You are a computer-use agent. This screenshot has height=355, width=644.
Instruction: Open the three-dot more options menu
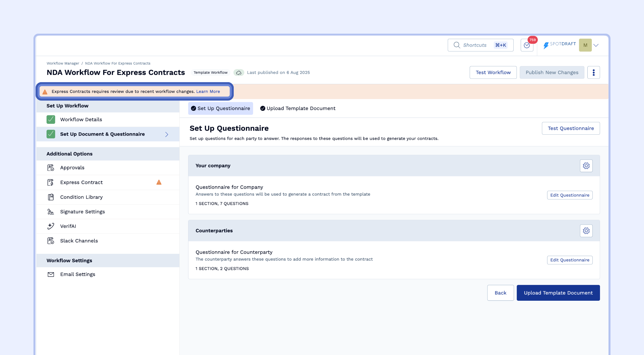593,73
